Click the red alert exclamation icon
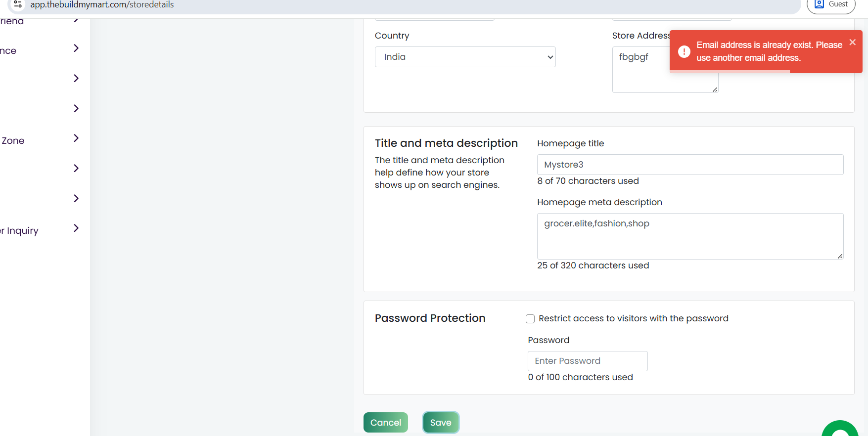Viewport: 868px width, 436px height. (684, 51)
